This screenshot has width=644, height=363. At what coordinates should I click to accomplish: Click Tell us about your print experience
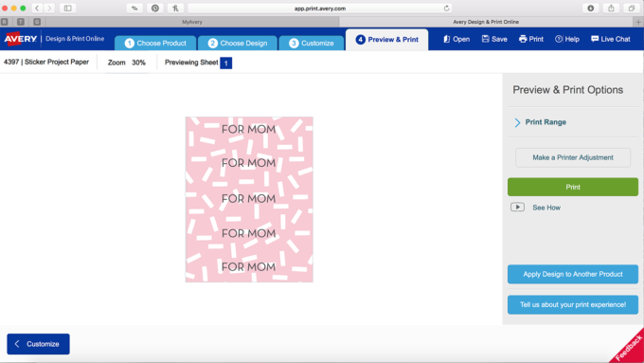click(573, 304)
